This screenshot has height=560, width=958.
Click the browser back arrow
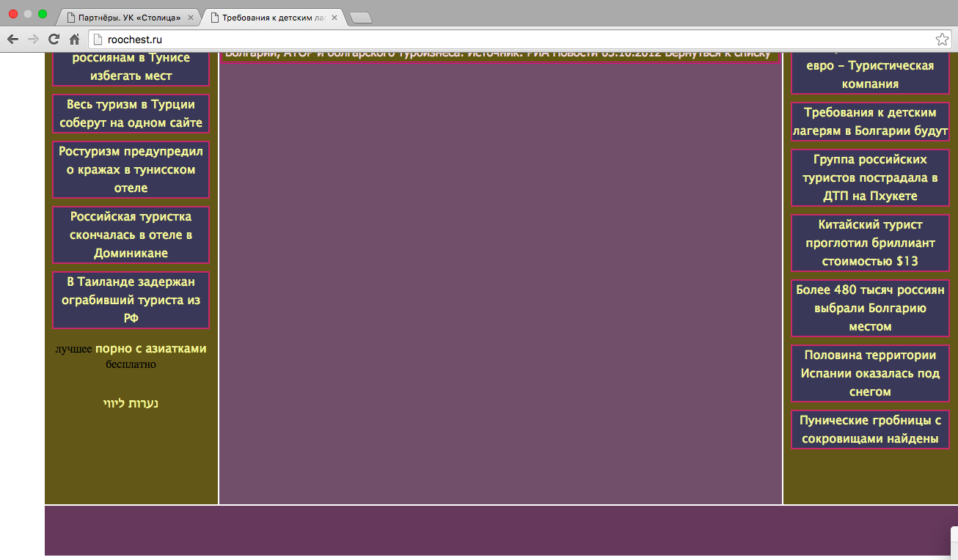click(13, 40)
